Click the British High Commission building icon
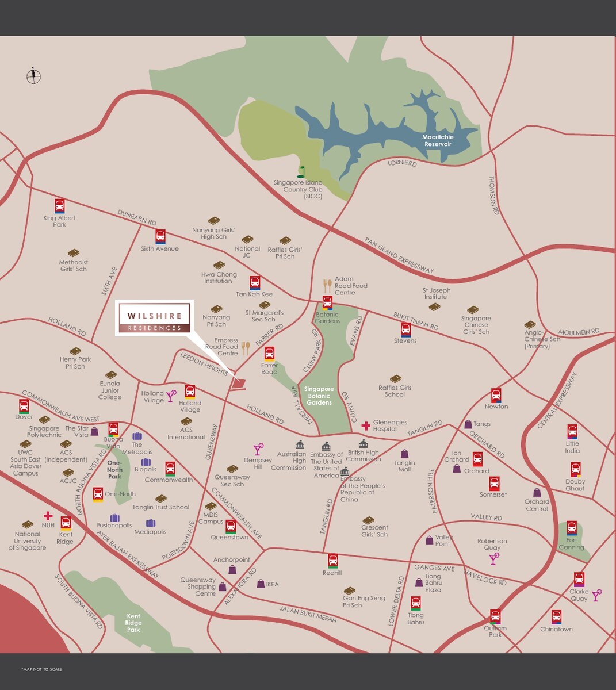The width and height of the screenshot is (616, 690). (x=363, y=444)
